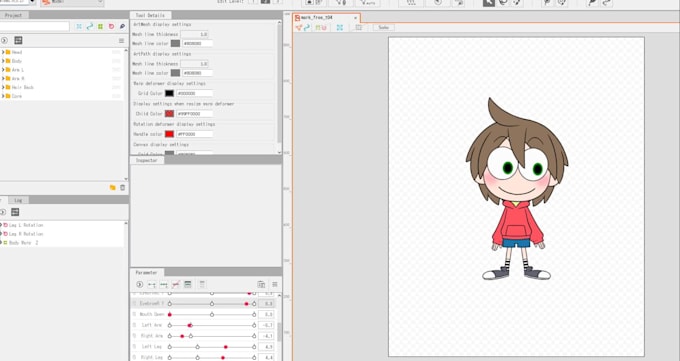
Task: Click the Right Leg slider track
Action: click(x=212, y=358)
